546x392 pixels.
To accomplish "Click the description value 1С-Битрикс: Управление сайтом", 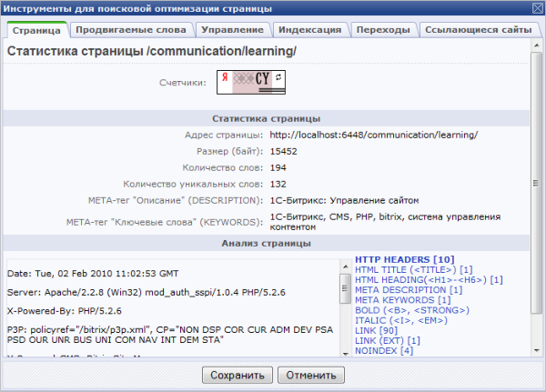I will 344,200.
